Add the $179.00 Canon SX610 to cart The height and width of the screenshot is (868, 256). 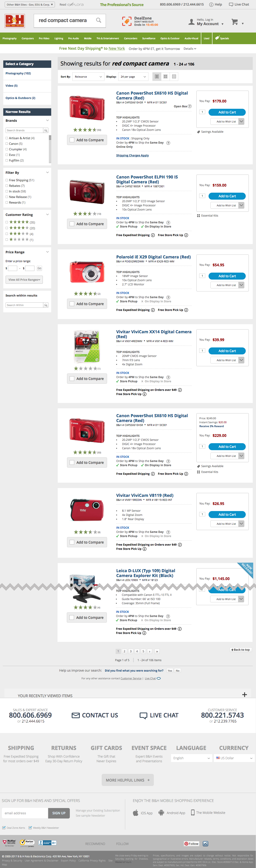click(227, 112)
